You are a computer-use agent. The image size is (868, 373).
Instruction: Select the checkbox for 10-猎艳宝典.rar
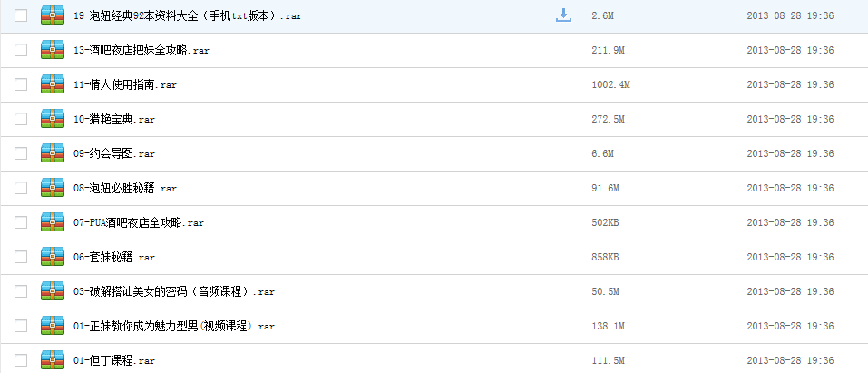pyautogui.click(x=21, y=119)
